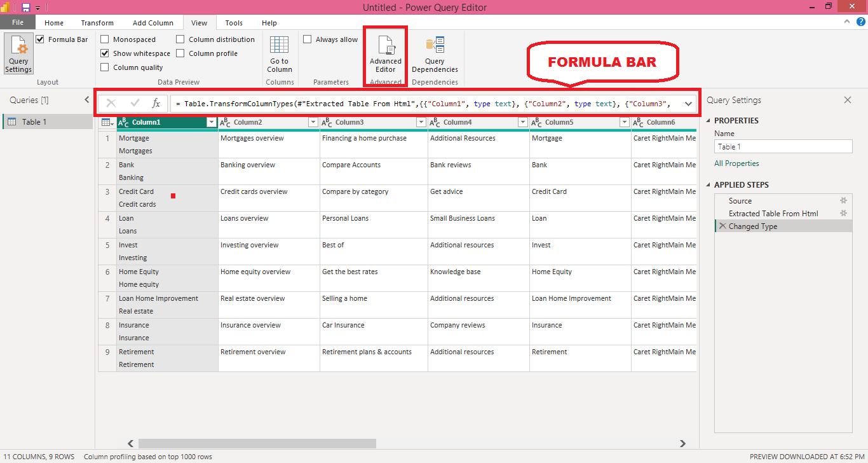868x463 pixels.
Task: Enable Monospaced font checkbox
Action: (105, 39)
